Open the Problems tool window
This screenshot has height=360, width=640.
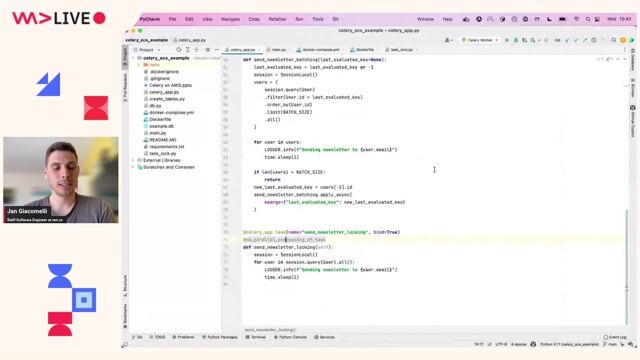point(183,337)
